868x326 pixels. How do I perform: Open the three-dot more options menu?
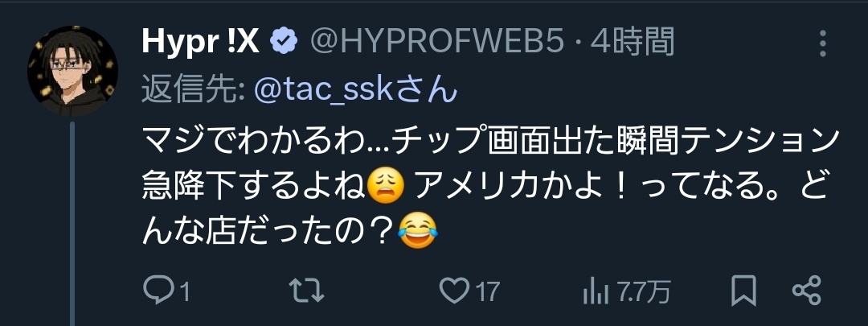pos(823,43)
